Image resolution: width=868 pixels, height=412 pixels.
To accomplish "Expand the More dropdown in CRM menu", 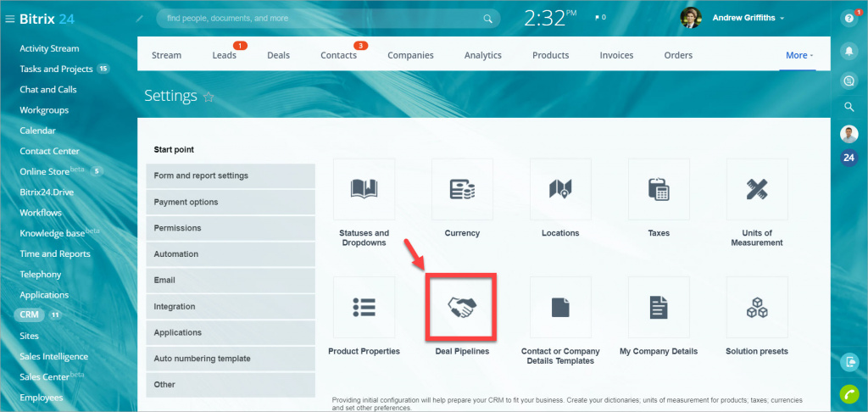I will click(799, 55).
